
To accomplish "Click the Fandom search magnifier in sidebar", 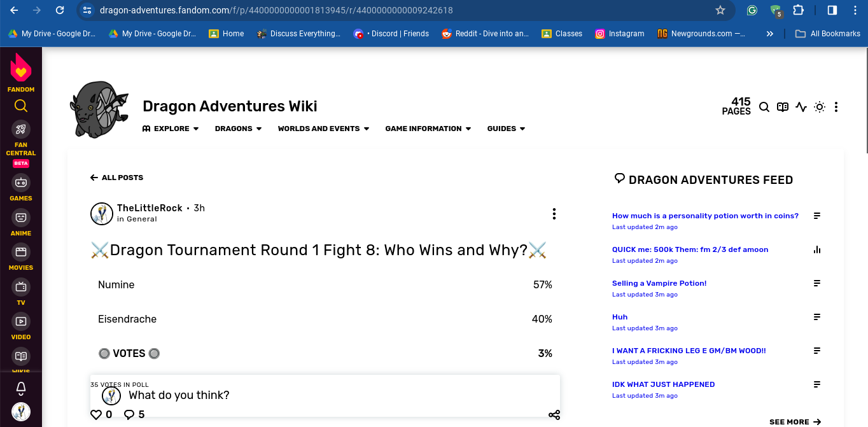I will 21,106.
